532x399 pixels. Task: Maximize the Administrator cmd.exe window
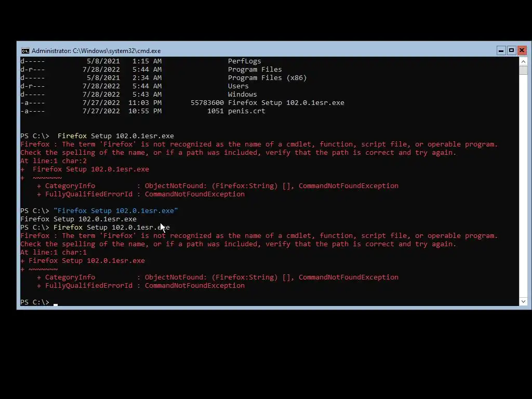pyautogui.click(x=511, y=50)
